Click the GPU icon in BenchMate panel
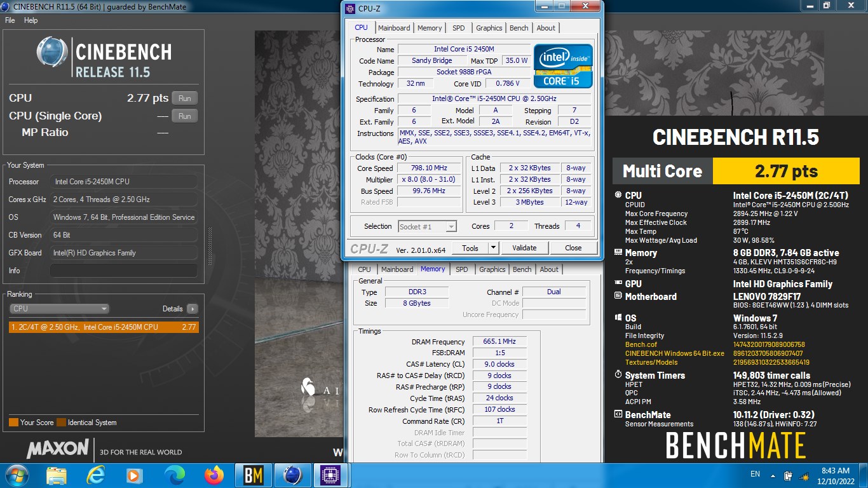The image size is (868, 488). tap(619, 284)
